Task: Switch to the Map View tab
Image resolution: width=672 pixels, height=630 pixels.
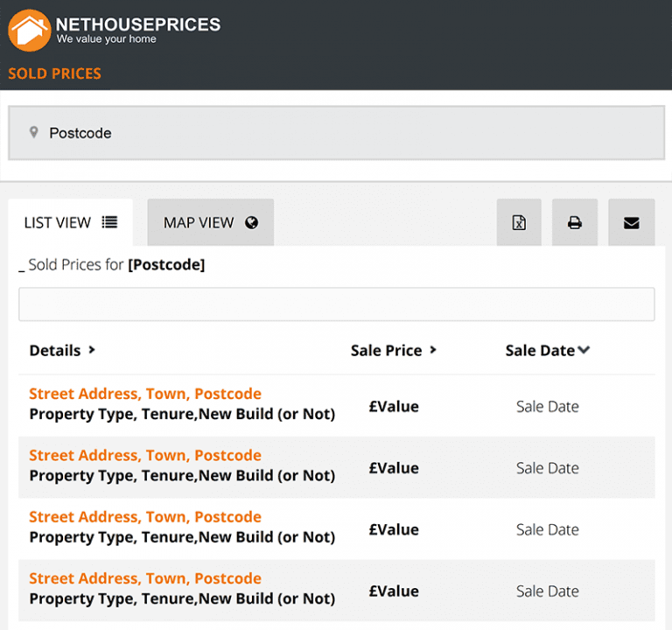Action: [x=210, y=222]
